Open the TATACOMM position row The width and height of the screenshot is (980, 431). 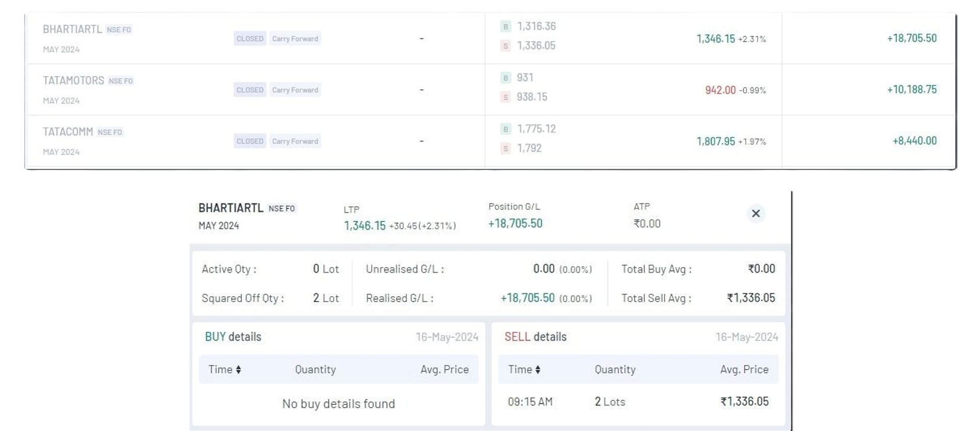pyautogui.click(x=490, y=141)
